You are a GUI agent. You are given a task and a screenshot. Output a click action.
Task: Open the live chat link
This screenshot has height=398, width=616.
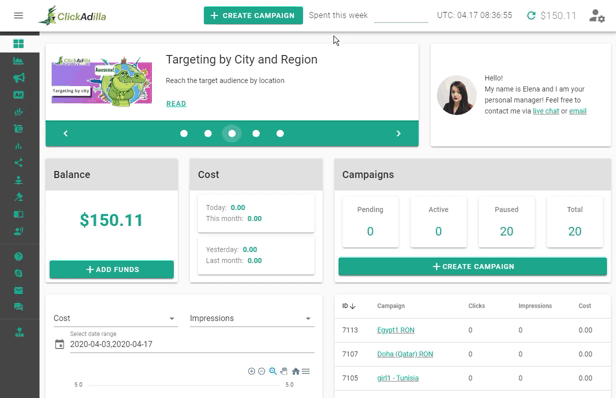point(546,111)
